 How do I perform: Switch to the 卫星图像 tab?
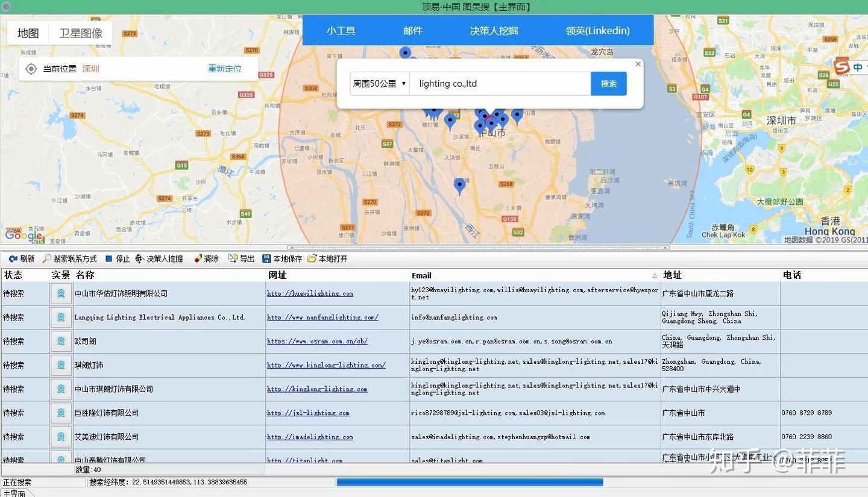point(80,33)
